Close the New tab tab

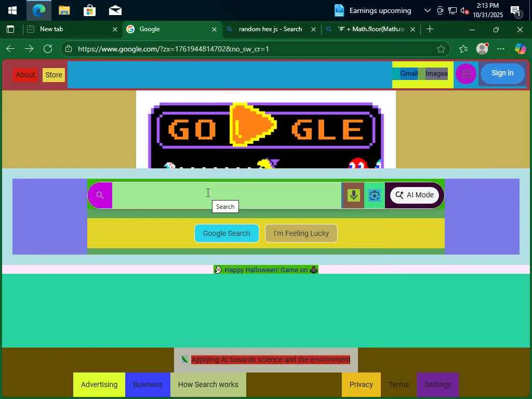pos(115,30)
